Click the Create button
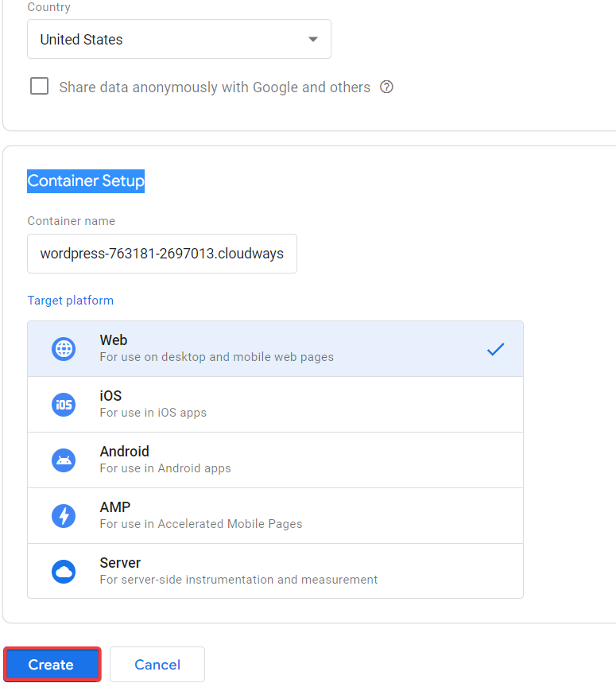 coord(51,665)
